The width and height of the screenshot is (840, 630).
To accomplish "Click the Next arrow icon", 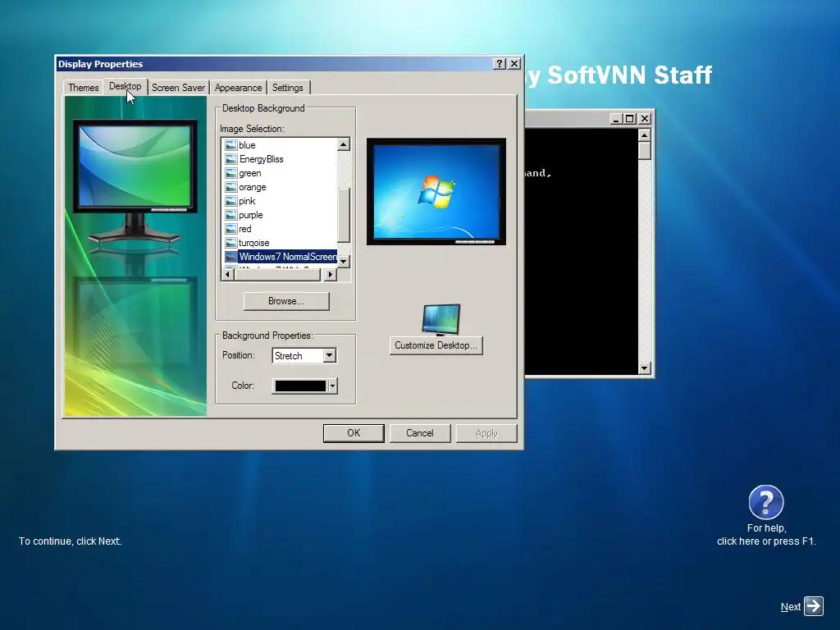I will tap(813, 606).
